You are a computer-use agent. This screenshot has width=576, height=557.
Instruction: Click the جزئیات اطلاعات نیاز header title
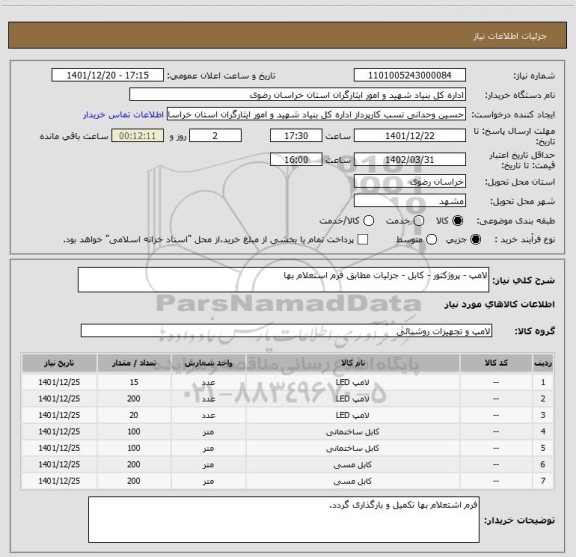pos(510,36)
